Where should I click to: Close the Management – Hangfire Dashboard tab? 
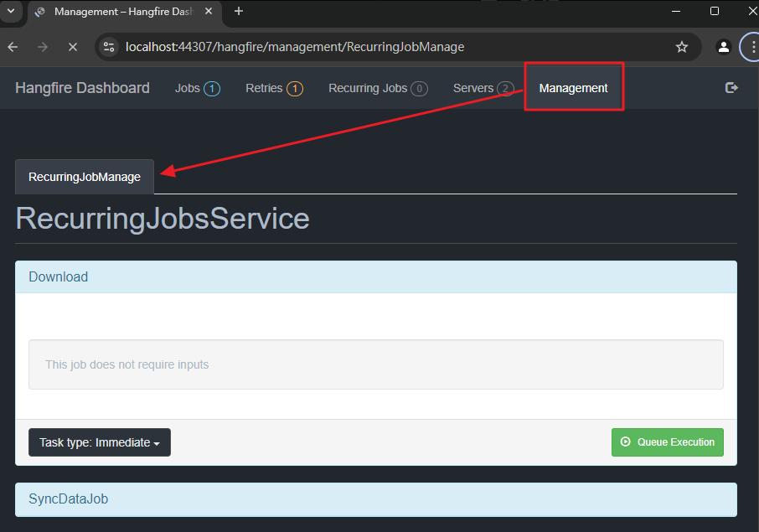[209, 11]
